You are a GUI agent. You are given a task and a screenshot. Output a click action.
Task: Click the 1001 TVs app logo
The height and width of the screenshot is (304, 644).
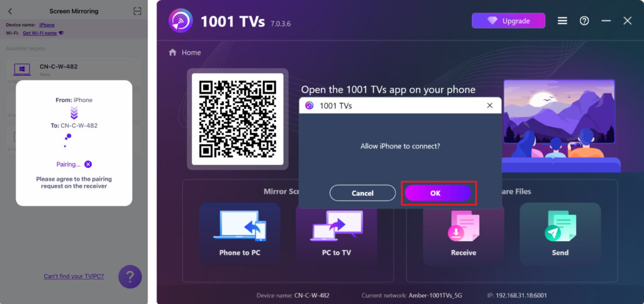click(x=180, y=21)
